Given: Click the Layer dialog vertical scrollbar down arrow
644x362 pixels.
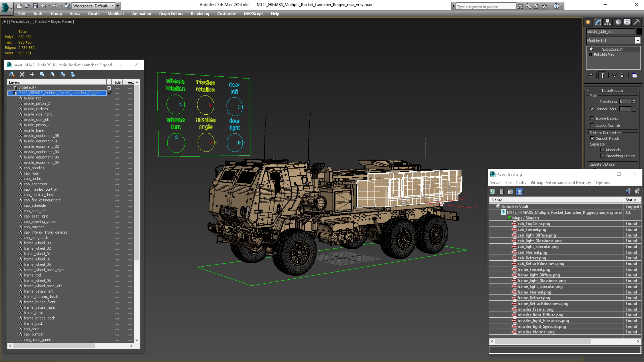Looking at the screenshot, I should tap(137, 340).
